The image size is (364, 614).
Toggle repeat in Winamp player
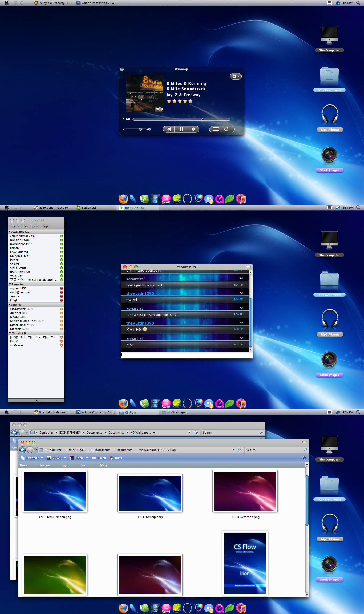(x=228, y=129)
